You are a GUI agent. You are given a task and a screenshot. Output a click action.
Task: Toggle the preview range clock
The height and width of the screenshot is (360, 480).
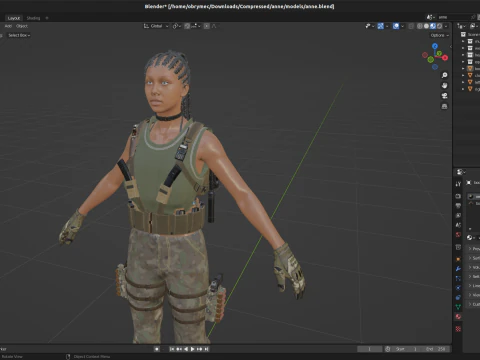point(388,349)
